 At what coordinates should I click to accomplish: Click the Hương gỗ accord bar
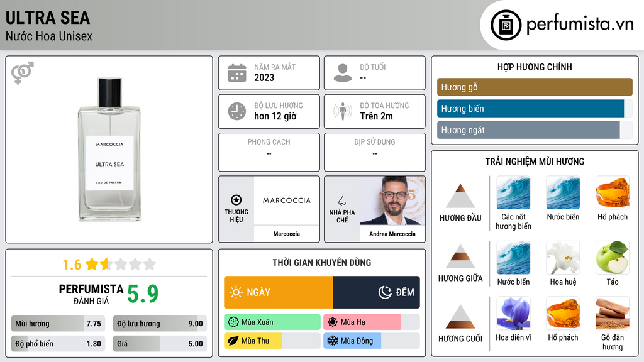535,87
